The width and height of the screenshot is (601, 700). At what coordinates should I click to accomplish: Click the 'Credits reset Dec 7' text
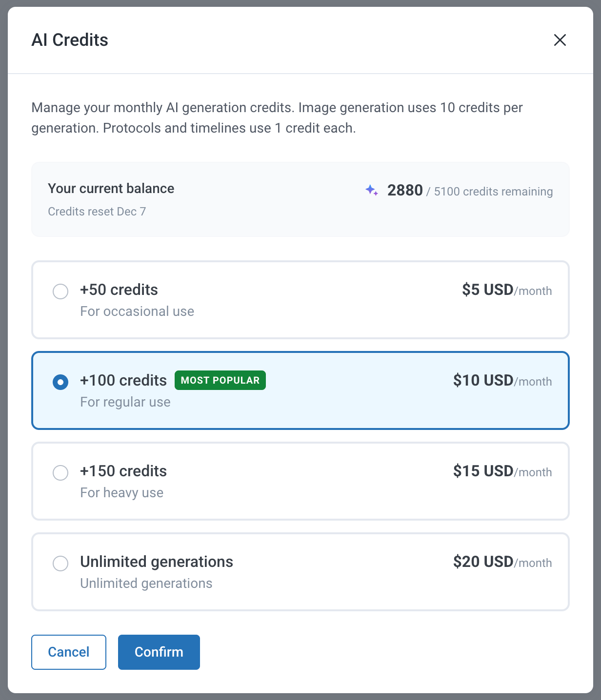click(x=97, y=212)
